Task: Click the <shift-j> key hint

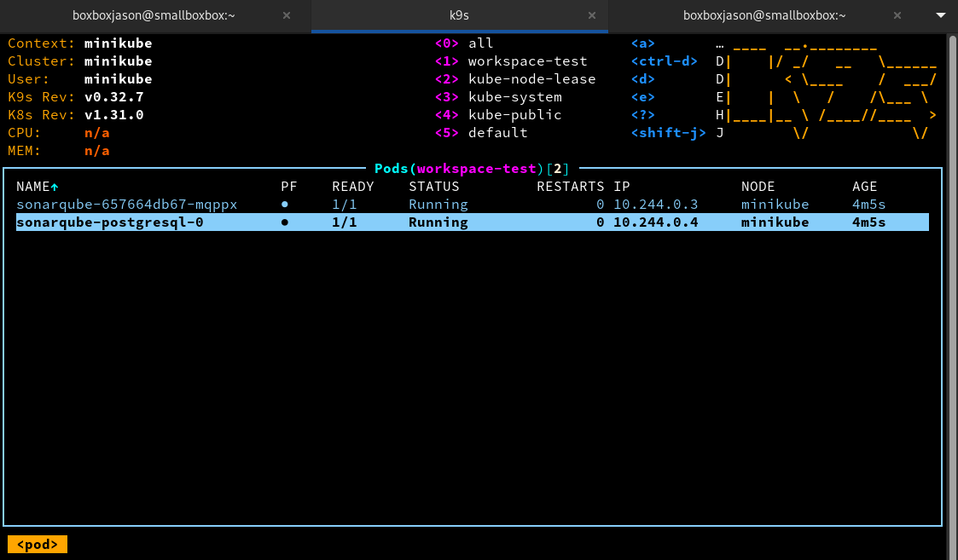Action: point(669,132)
